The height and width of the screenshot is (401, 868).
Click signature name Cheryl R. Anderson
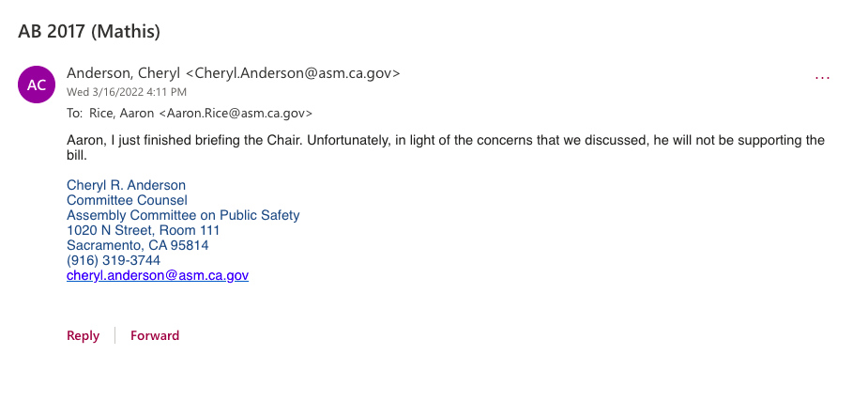126,186
